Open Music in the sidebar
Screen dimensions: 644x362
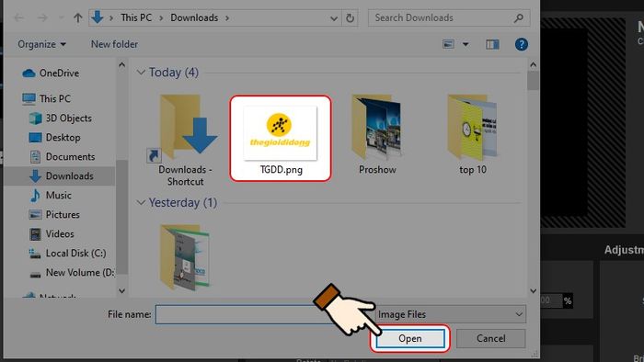[x=58, y=195]
